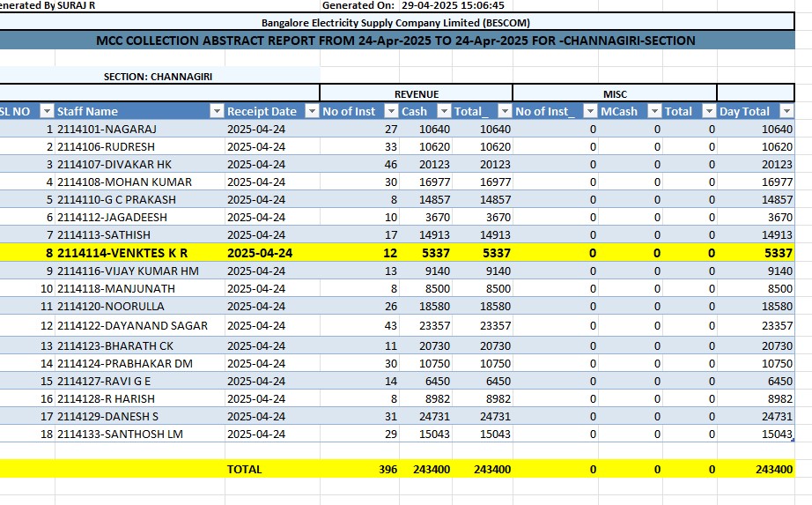Image resolution: width=812 pixels, height=505 pixels.
Task: Open the SL NO column filter dropdown
Action: point(48,111)
